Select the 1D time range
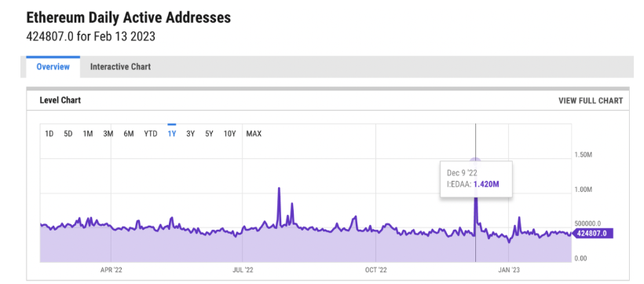The width and height of the screenshot is (644, 284). click(49, 134)
